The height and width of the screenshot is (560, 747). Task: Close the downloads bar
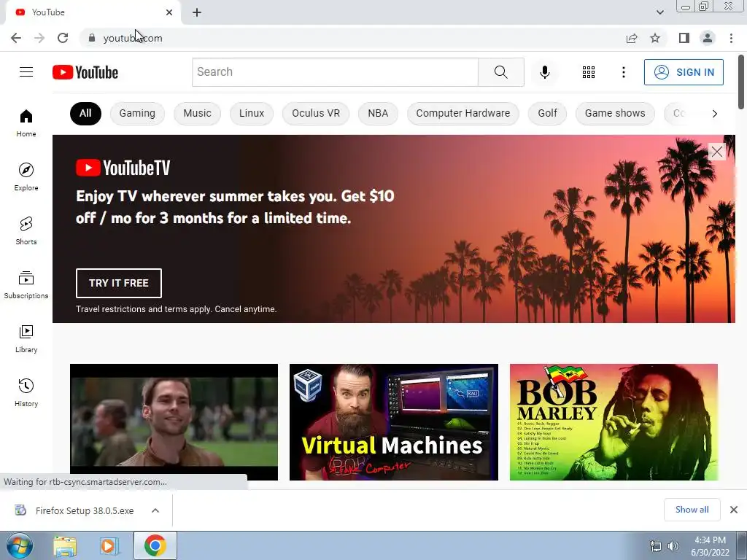tap(734, 510)
